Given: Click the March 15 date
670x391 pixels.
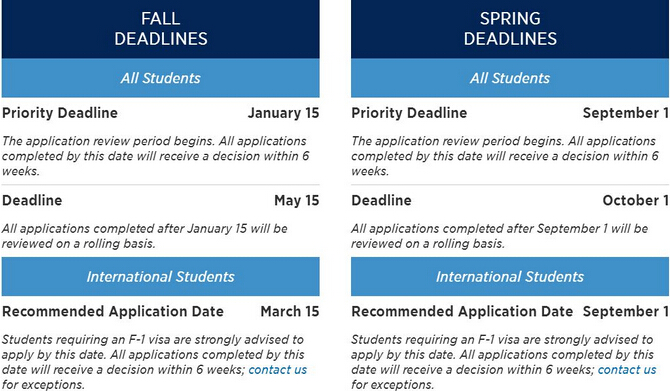Looking at the screenshot, I should coord(290,312).
